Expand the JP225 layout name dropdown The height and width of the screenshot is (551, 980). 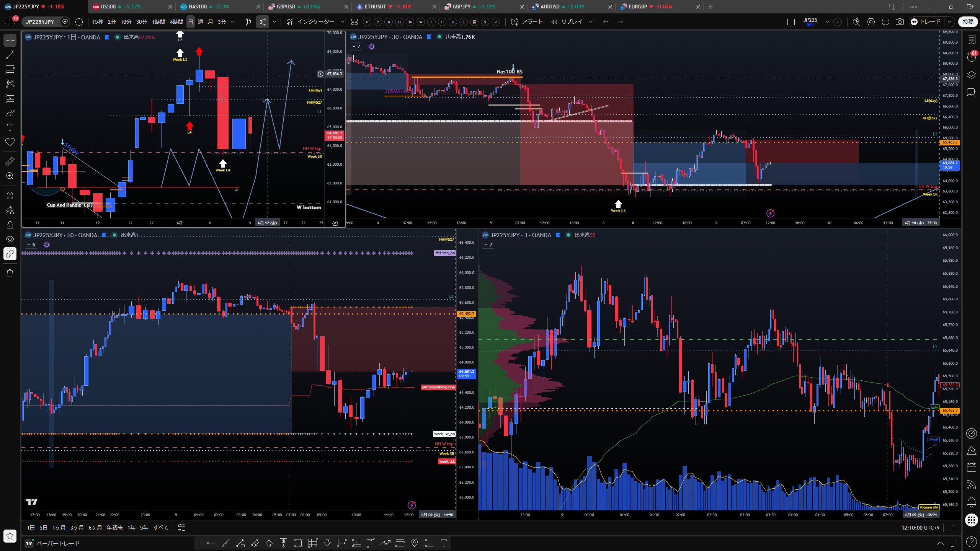point(828,22)
